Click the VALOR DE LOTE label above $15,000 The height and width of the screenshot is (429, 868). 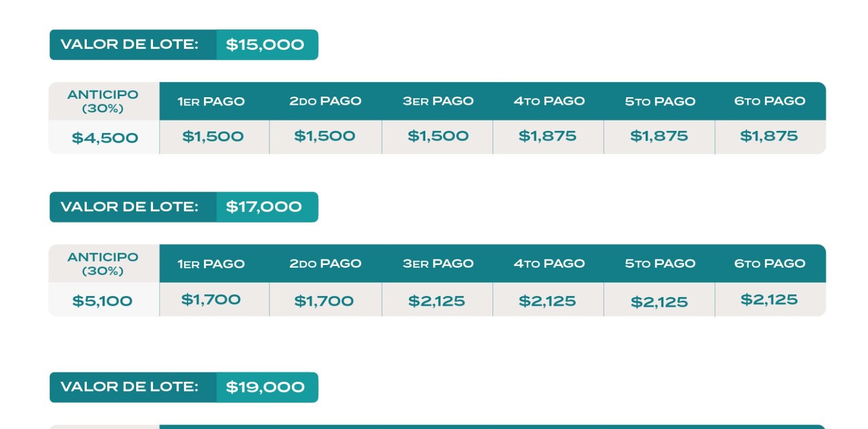point(129,44)
